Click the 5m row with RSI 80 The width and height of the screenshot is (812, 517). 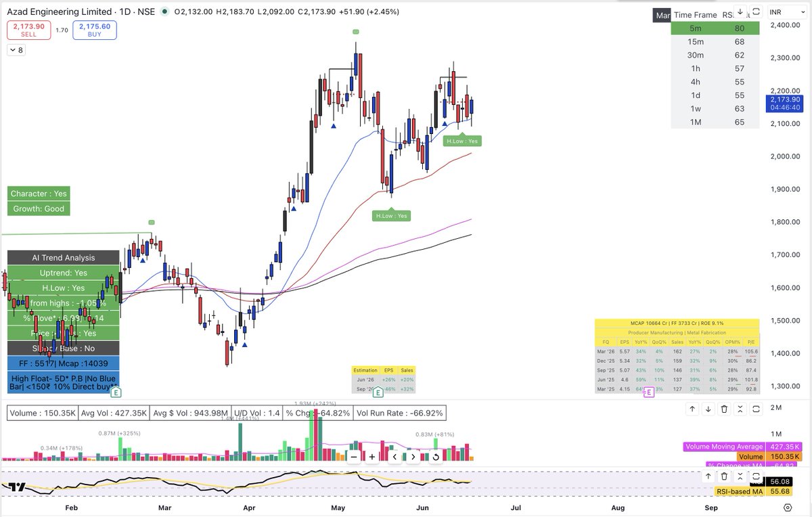[715, 28]
